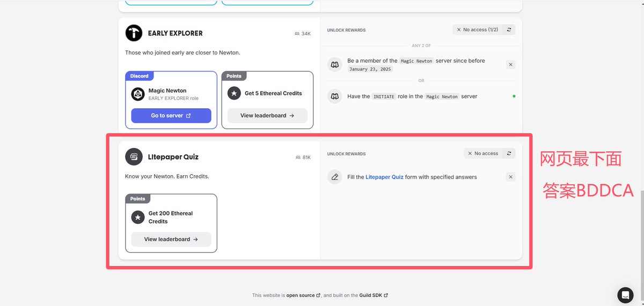Viewport: 644px width, 306px height.
Task: Click star icon beside Get 200 Ethereal Credits
Action: tap(138, 217)
